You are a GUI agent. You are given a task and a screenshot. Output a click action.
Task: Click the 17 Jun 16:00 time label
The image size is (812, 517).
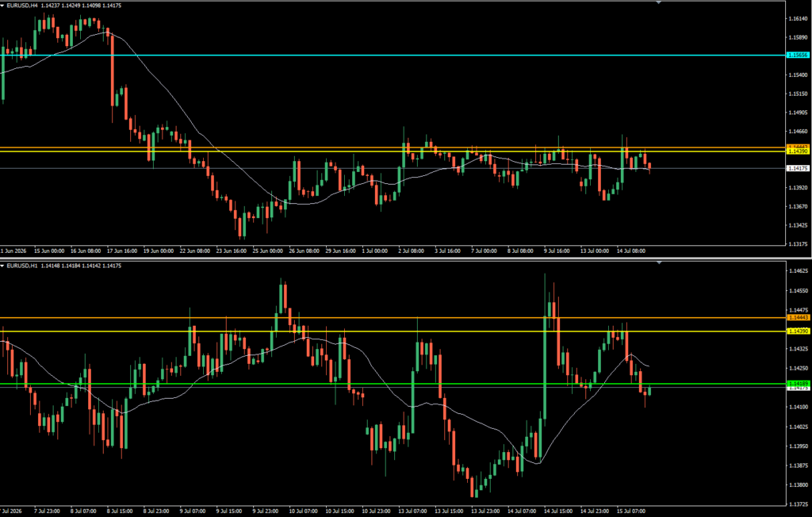(x=122, y=251)
